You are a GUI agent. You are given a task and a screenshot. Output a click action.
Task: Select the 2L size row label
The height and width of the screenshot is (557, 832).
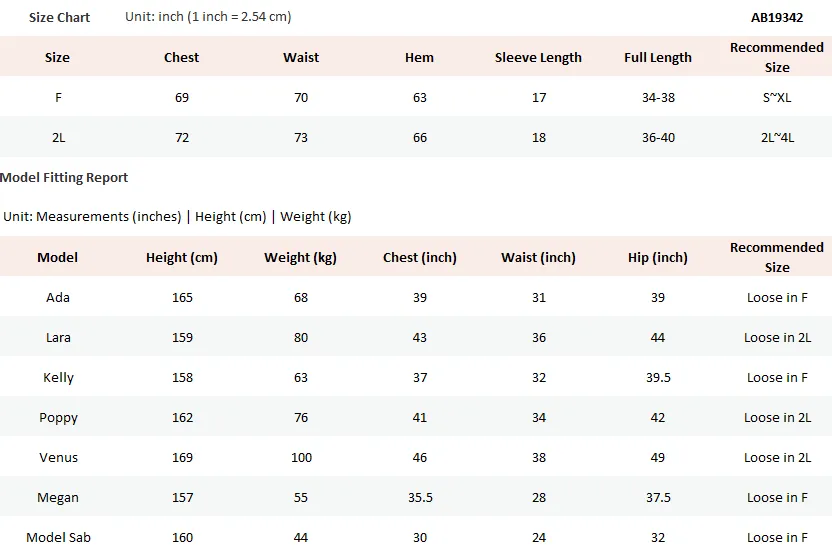pyautogui.click(x=58, y=137)
